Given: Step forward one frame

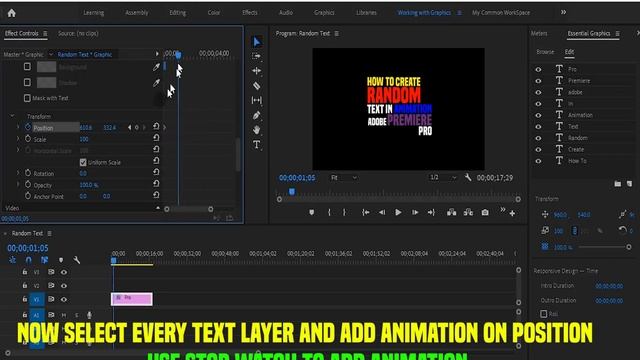Looking at the screenshot, I should point(415,212).
